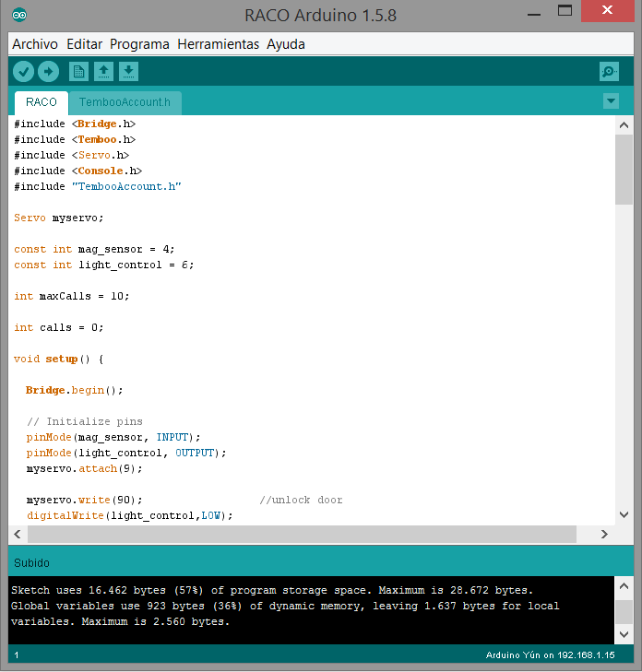Switch to the RACO tab
The image size is (642, 672).
[42, 102]
